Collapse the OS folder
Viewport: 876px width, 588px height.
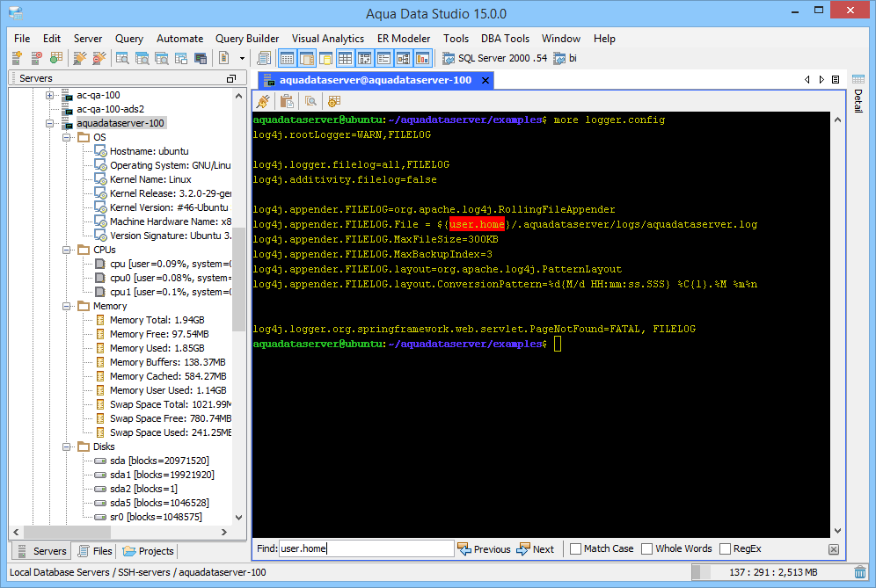pyautogui.click(x=67, y=137)
